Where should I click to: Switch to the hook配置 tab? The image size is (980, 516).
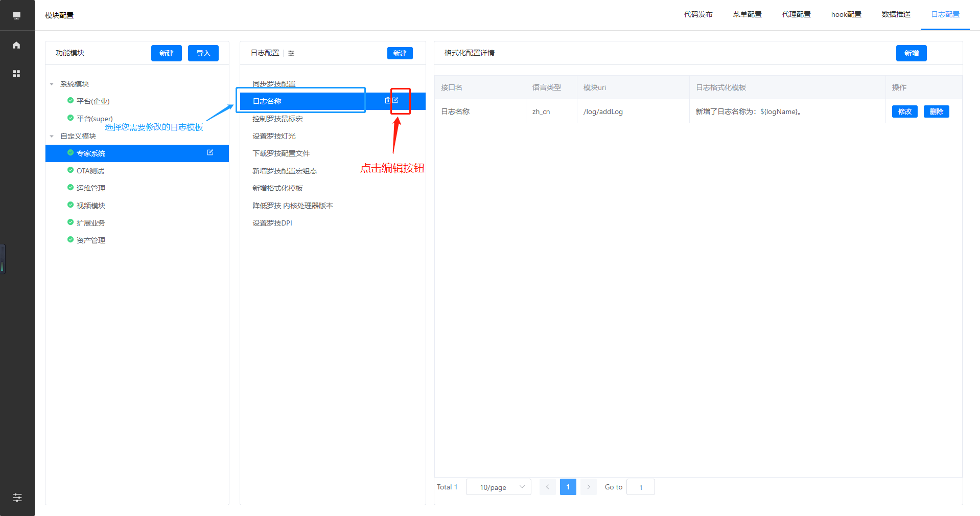click(846, 14)
